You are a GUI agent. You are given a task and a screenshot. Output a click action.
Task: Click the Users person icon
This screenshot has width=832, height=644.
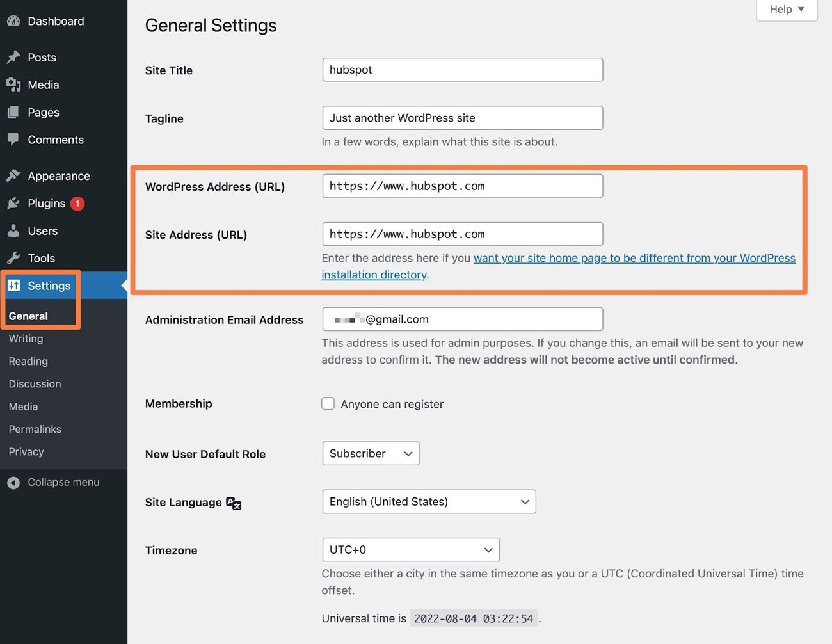13,230
